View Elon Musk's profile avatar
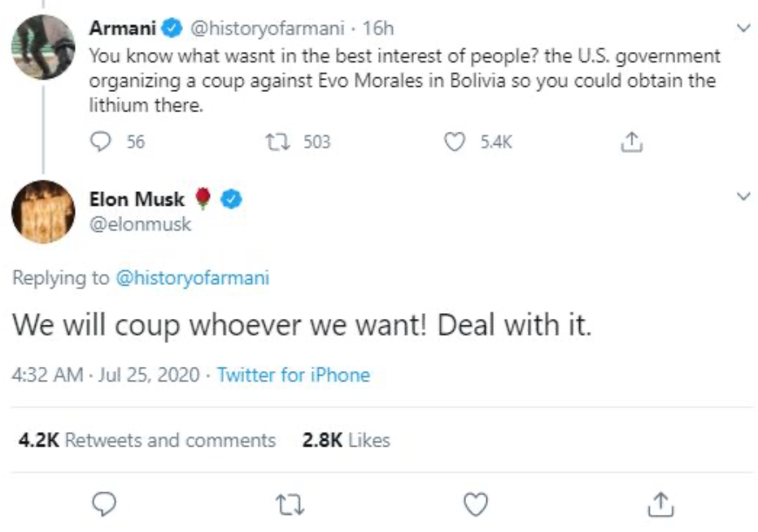 43,211
